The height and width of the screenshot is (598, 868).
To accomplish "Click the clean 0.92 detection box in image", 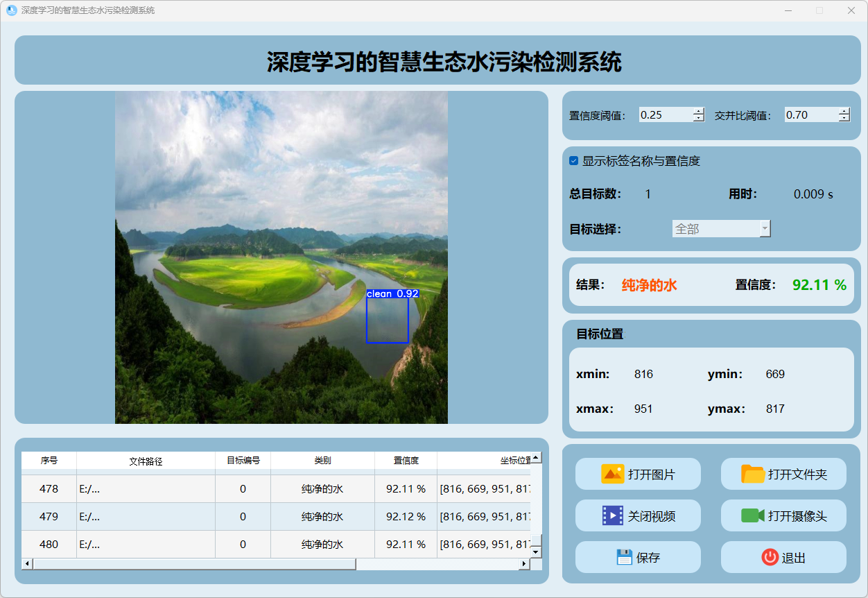I will coord(388,321).
